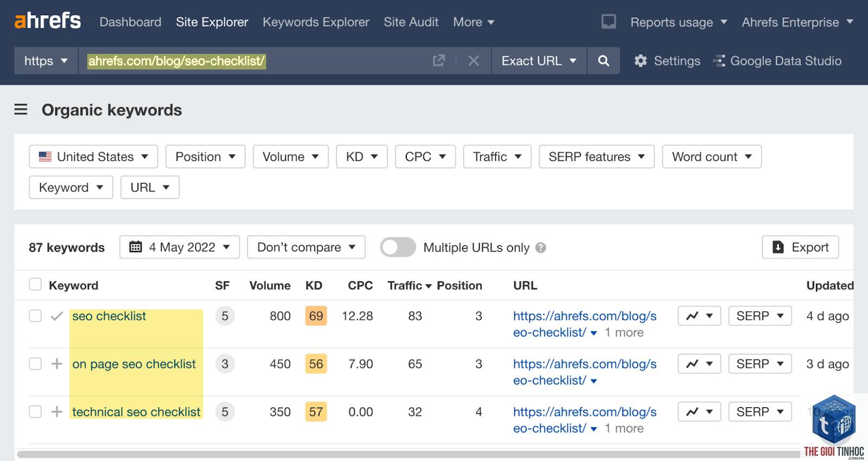Show 1 more URLs for technical seo checklist
Screen dimensions: 868x461
(624, 428)
